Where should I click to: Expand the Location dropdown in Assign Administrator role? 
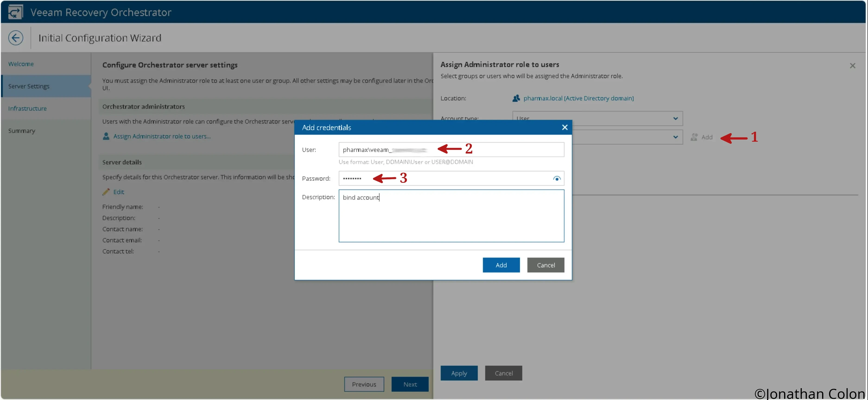pyautogui.click(x=578, y=98)
